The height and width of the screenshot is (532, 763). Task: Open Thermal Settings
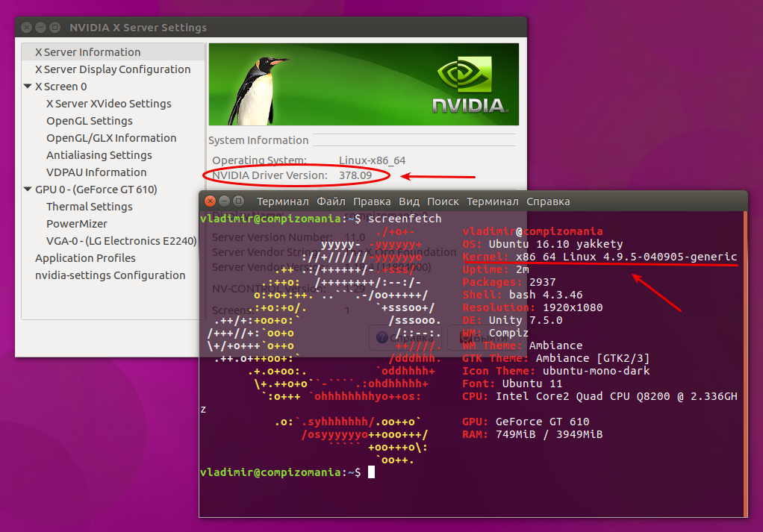[x=89, y=207]
